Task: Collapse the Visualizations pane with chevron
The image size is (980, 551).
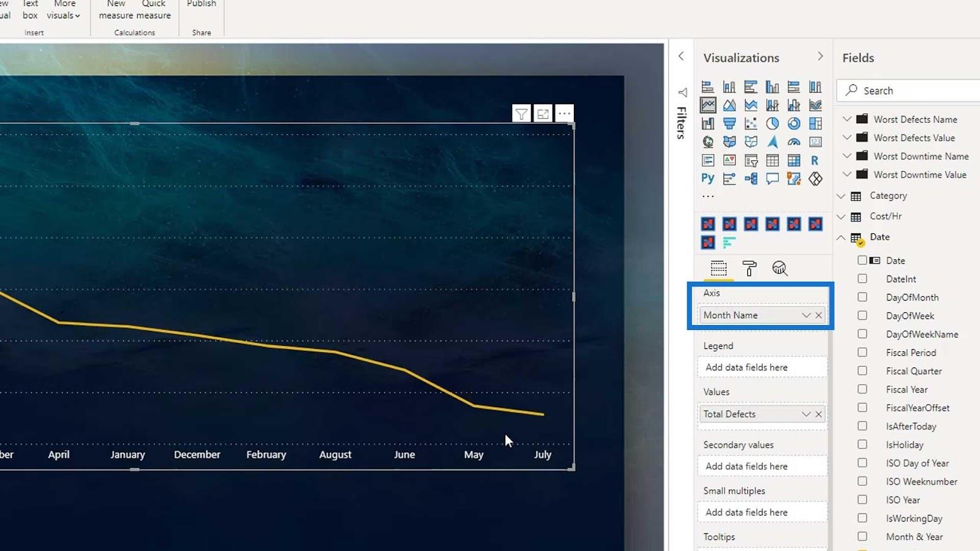Action: (x=820, y=56)
